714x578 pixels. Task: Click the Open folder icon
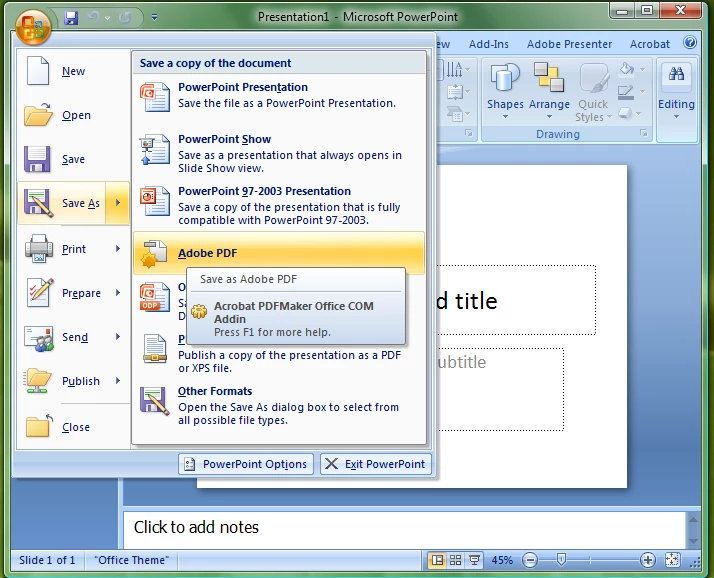pos(38,114)
